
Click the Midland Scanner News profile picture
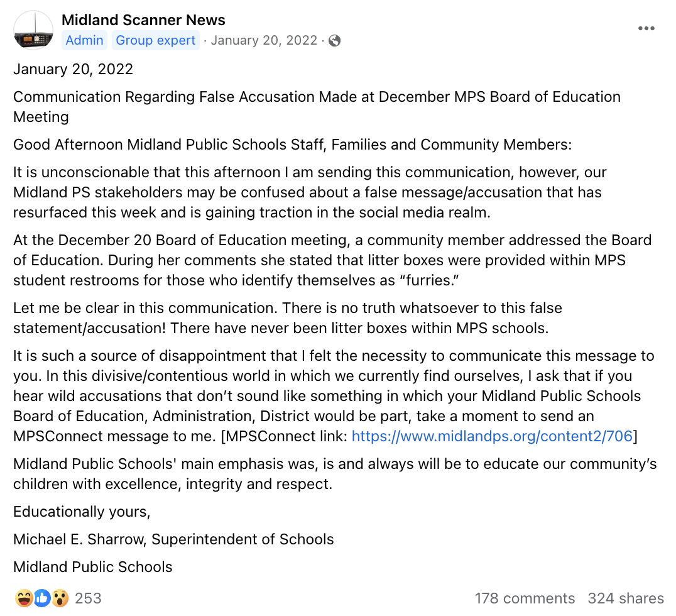click(x=33, y=30)
